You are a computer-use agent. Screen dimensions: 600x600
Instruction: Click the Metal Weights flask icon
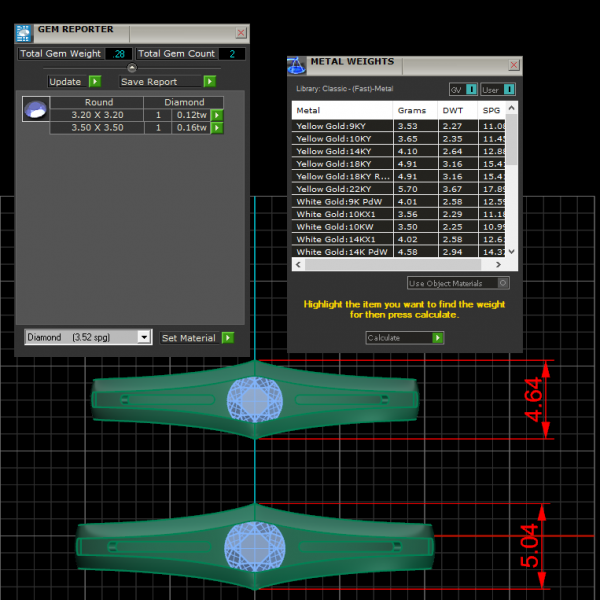pos(297,64)
